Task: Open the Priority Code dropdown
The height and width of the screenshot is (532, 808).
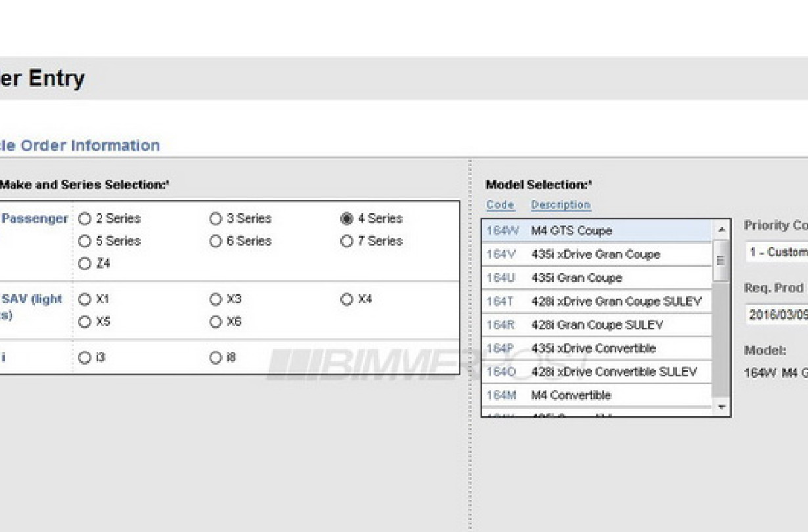Action: click(x=776, y=252)
